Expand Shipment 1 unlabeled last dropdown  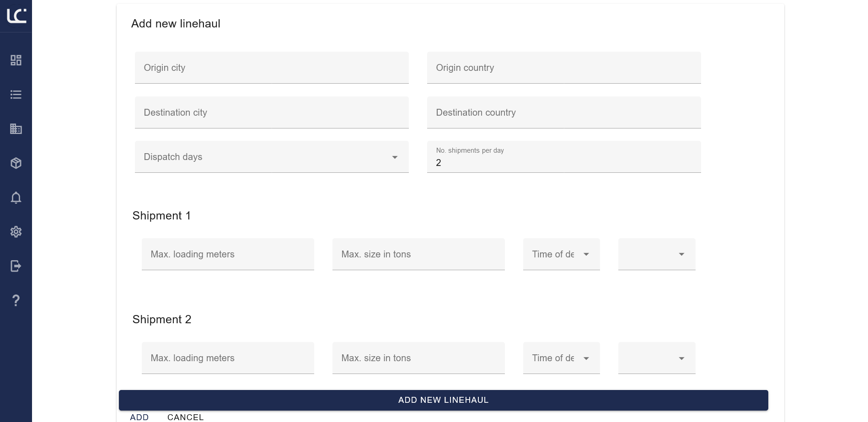click(656, 254)
